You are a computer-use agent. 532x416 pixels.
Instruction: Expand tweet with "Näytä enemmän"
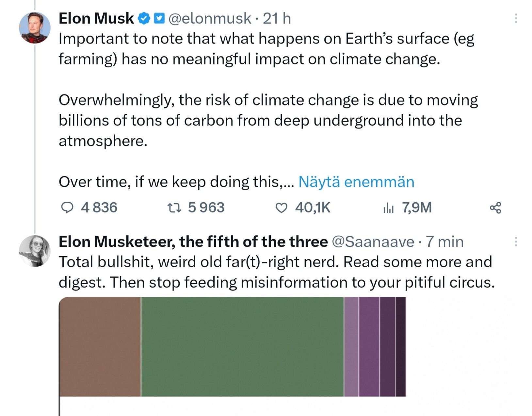coord(356,182)
